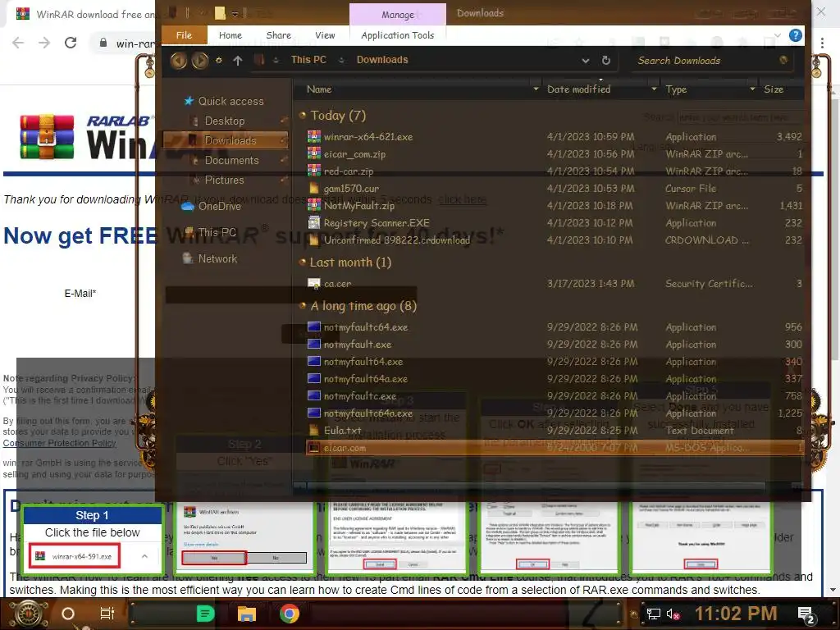Open the address bar history dropdown
This screenshot has height=630, width=840.
tap(586, 61)
